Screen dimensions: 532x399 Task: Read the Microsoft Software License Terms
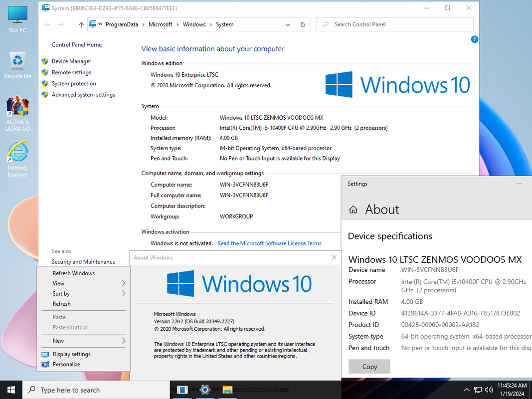[269, 243]
